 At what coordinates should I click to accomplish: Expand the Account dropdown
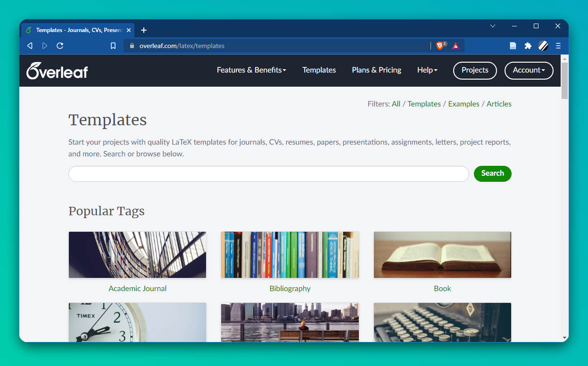(529, 70)
